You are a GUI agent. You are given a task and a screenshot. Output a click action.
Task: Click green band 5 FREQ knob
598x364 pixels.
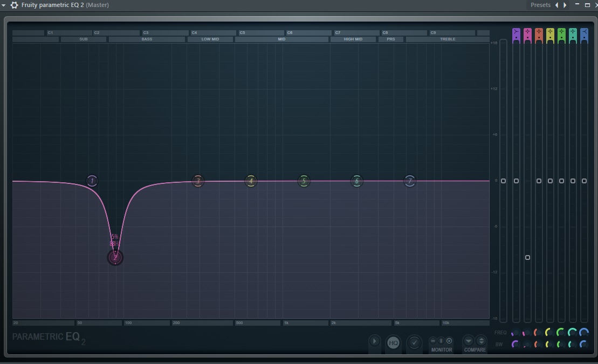click(561, 333)
